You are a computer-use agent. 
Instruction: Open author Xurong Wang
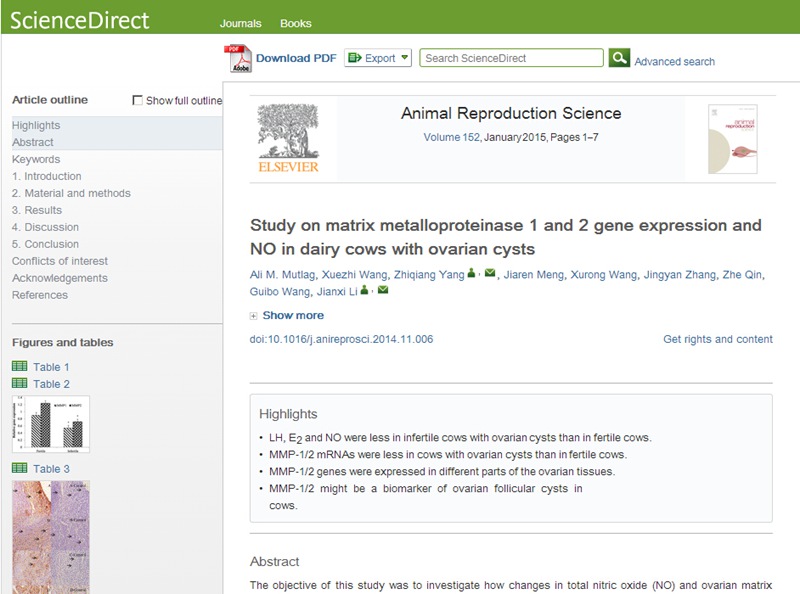coord(604,275)
